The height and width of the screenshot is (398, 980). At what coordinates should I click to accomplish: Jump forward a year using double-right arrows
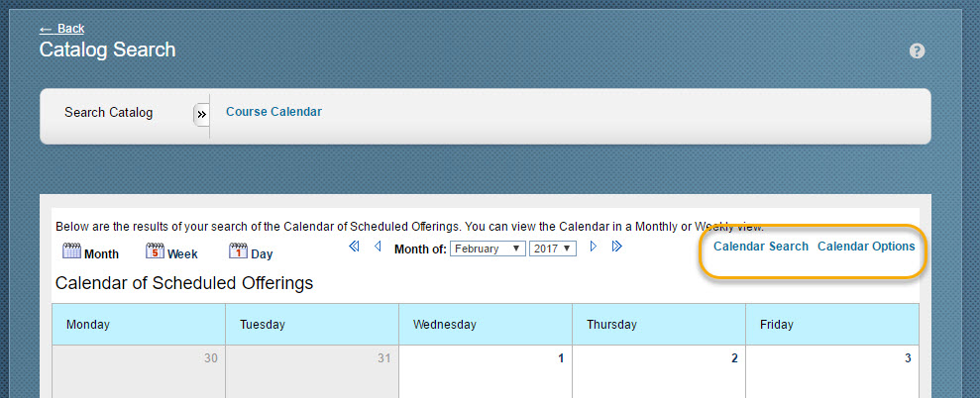pos(617,247)
